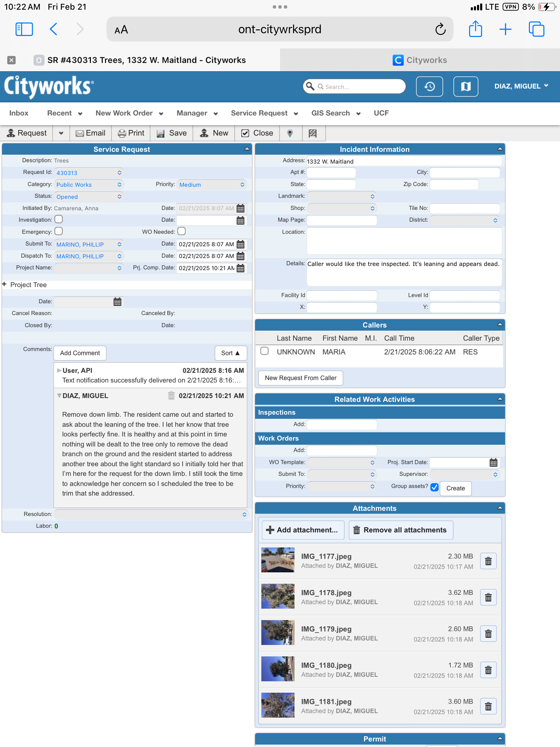Viewport: 560px width, 747px height.
Task: Expand the Project Tree section
Action: [x=4, y=284]
